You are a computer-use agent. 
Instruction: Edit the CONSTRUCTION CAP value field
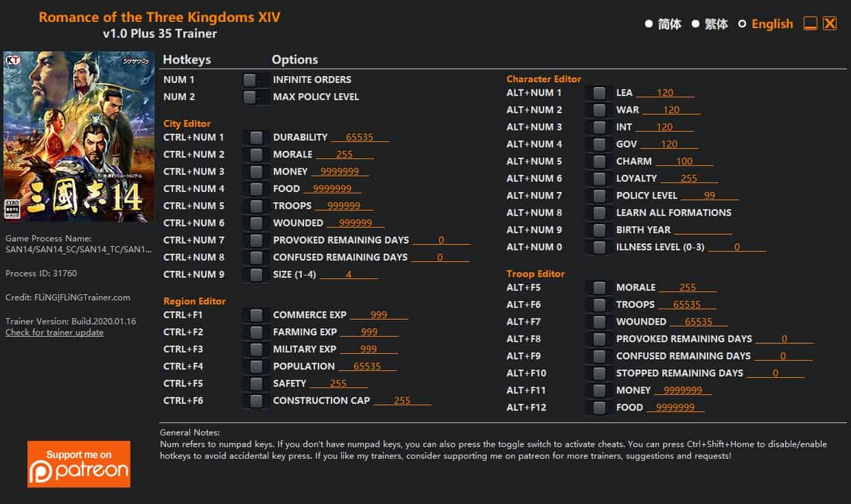click(x=402, y=400)
